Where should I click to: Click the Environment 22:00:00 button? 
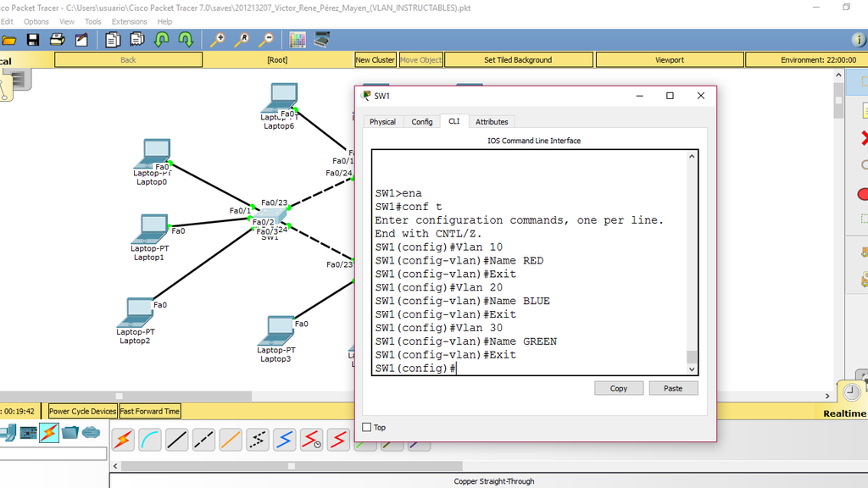click(807, 60)
